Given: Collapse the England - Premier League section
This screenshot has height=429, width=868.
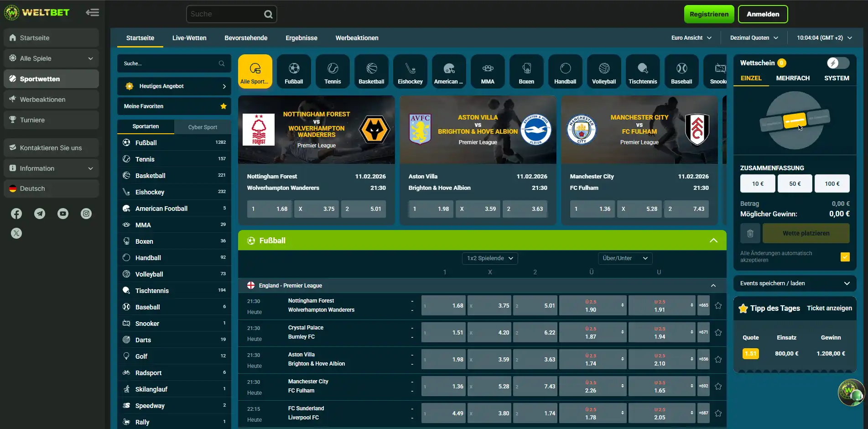Looking at the screenshot, I should [x=713, y=285].
